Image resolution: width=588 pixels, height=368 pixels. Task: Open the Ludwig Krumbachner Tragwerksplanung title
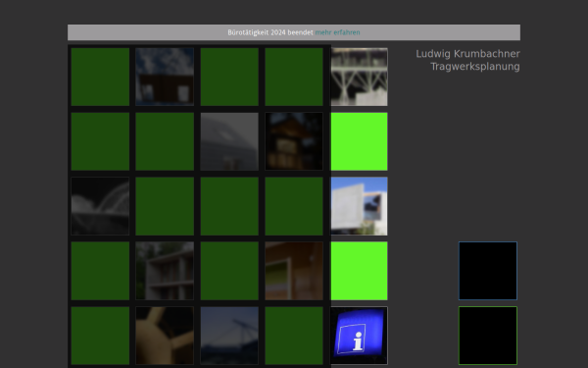point(467,60)
